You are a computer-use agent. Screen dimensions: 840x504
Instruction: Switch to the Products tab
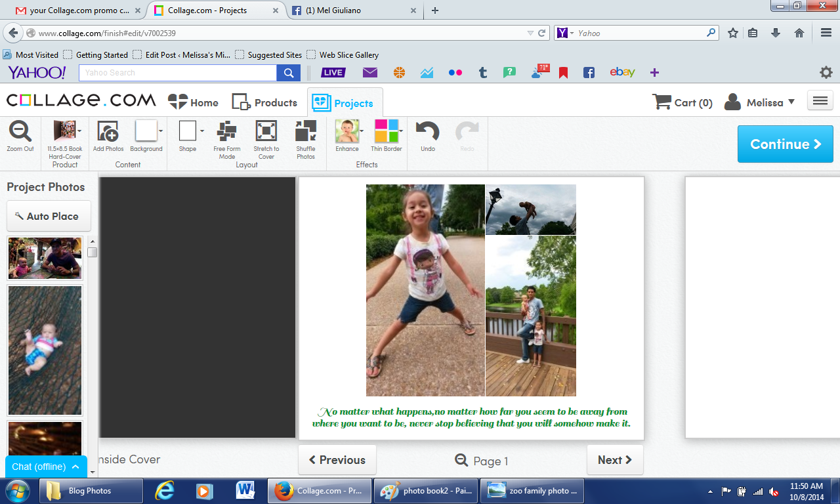264,102
